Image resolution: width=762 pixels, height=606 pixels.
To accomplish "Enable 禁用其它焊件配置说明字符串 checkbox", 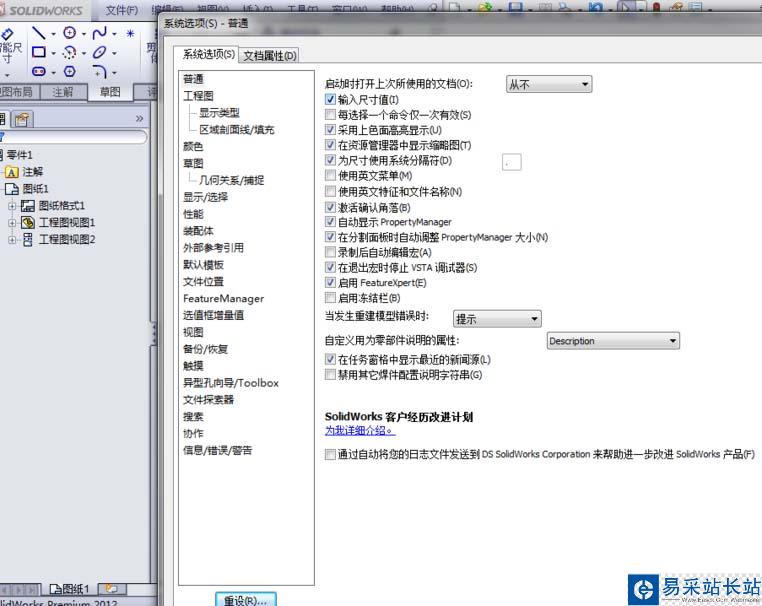I will click(330, 375).
